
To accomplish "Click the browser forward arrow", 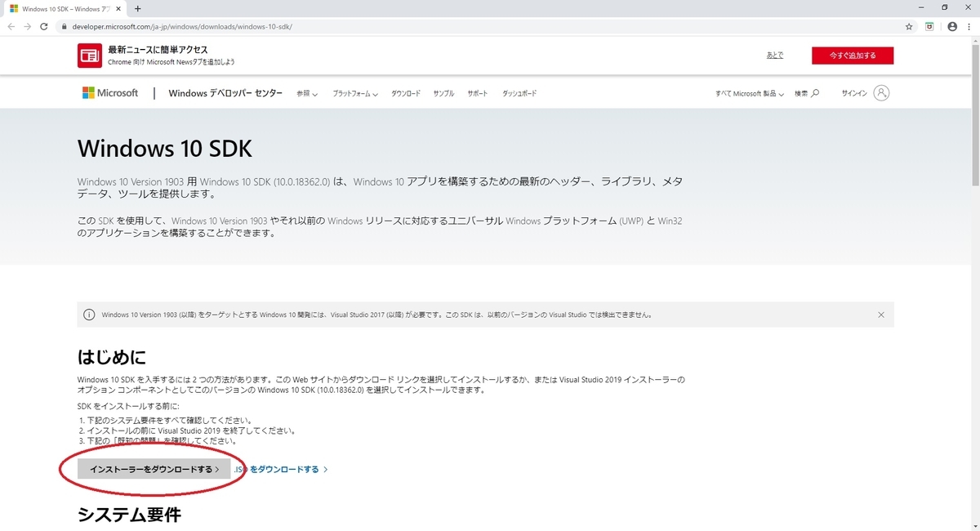I will coord(28,26).
